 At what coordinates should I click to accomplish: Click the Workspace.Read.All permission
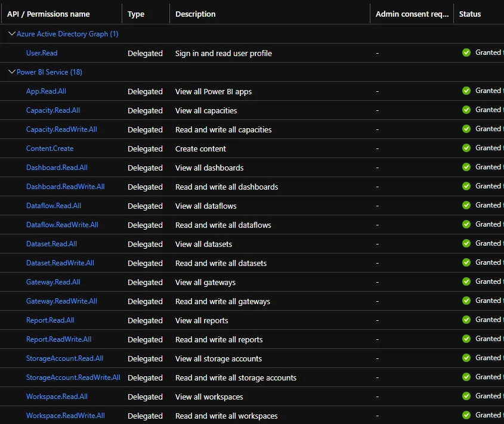pyautogui.click(x=57, y=397)
